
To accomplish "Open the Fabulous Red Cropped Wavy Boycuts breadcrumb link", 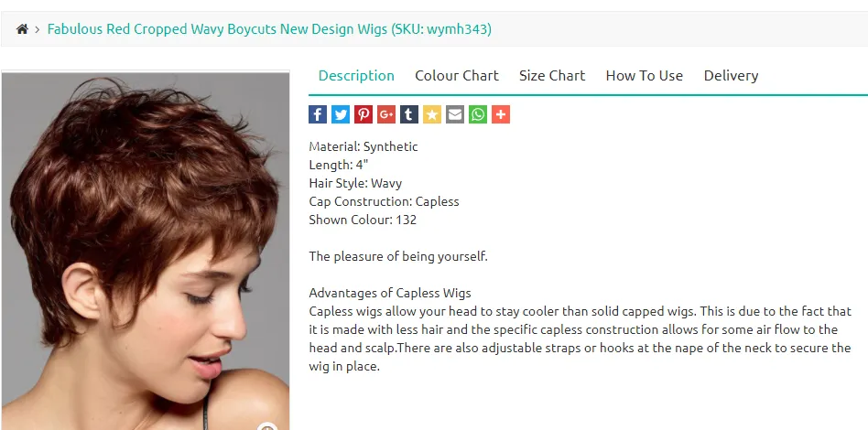I will pyautogui.click(x=269, y=29).
